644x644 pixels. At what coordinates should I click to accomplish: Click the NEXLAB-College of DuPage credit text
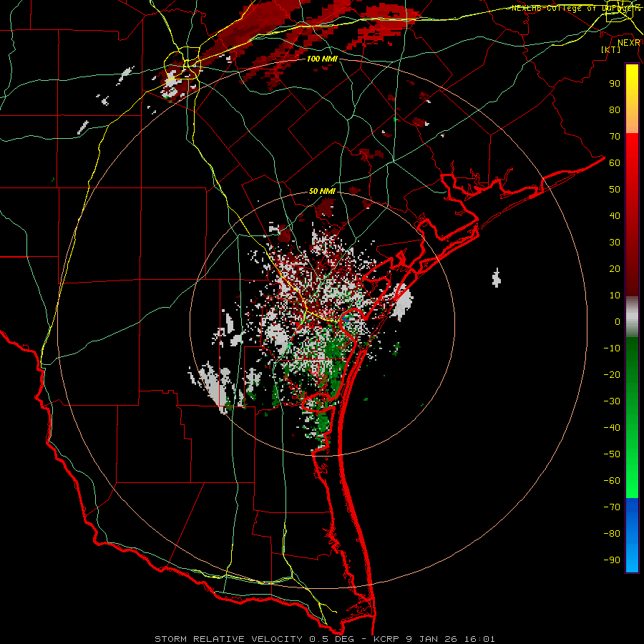coord(576,8)
